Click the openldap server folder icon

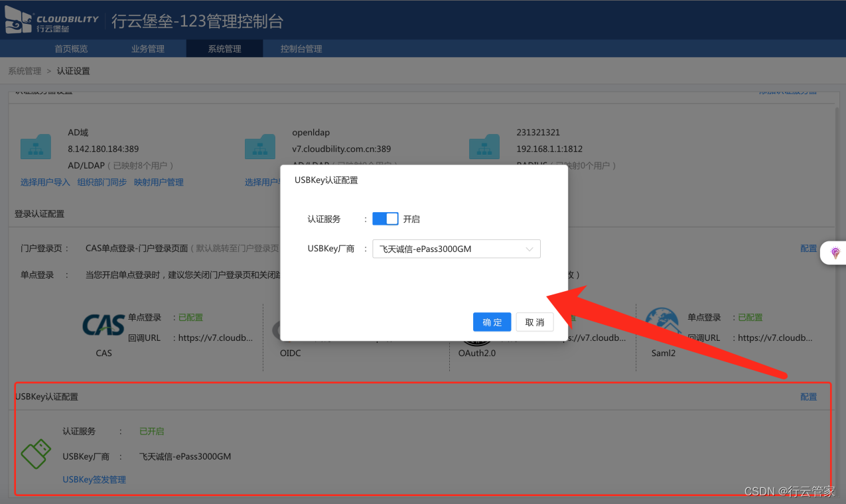260,147
